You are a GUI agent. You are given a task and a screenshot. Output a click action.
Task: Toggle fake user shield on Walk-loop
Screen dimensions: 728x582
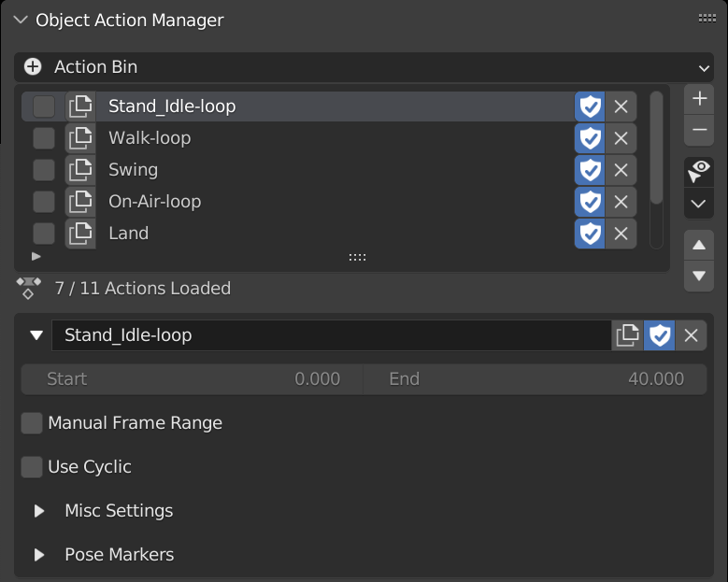point(590,138)
